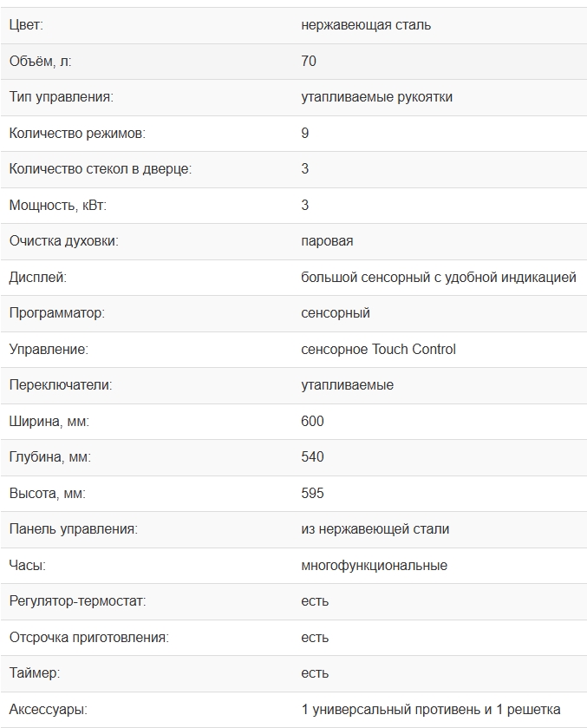Click the 'Переключатели:' label
This screenshot has height=728, width=587.
(61, 385)
